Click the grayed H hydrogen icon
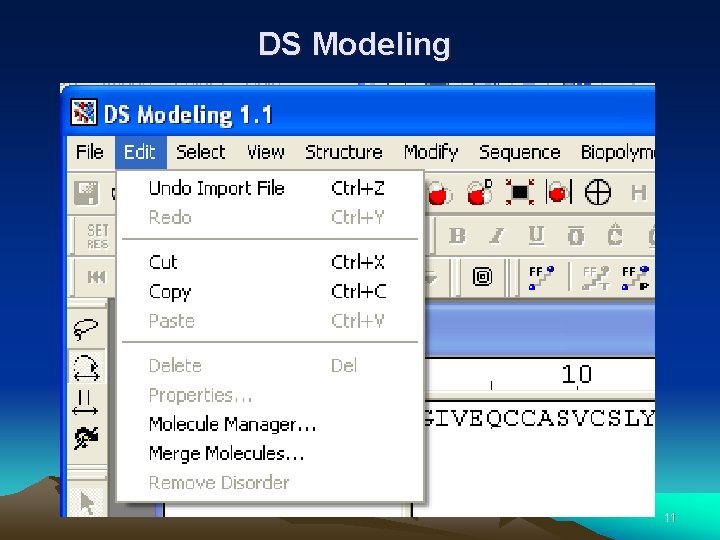Viewport: 720px width, 540px height. coord(639,193)
